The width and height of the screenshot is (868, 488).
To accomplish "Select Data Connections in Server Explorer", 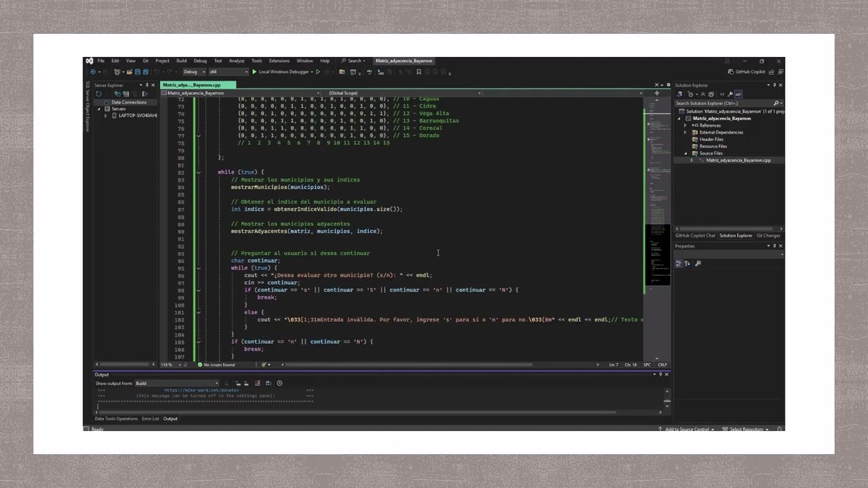I will coord(129,102).
